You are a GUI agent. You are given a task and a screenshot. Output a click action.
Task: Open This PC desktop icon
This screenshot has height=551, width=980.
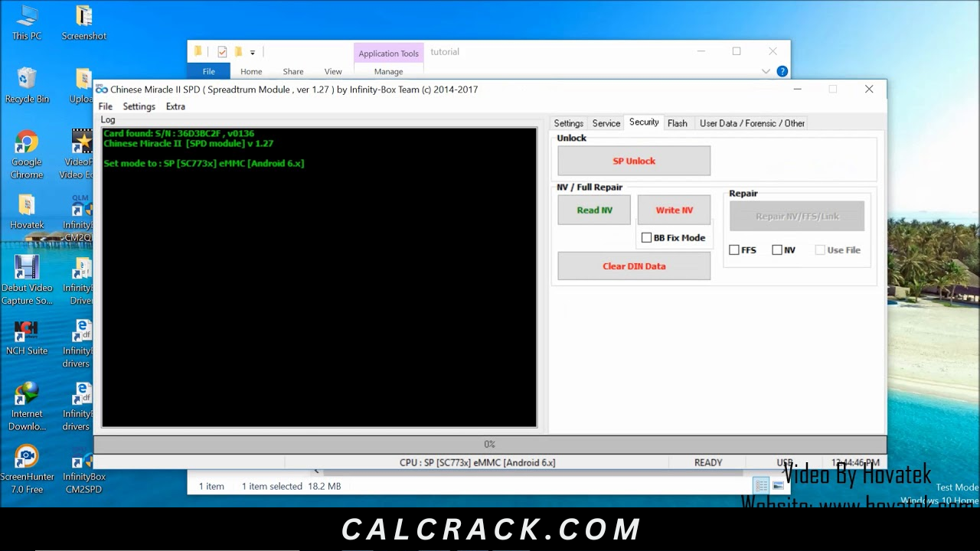[27, 23]
